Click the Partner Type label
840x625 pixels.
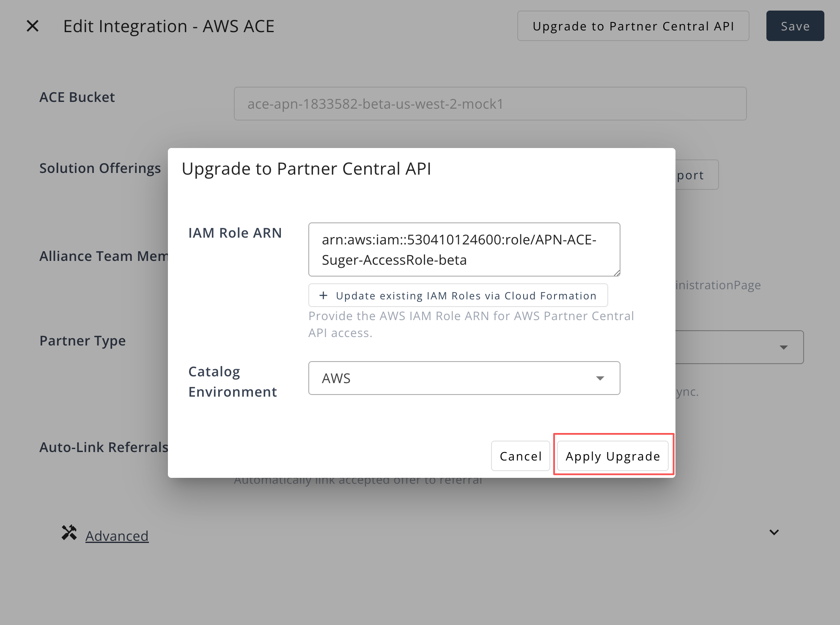tap(82, 340)
